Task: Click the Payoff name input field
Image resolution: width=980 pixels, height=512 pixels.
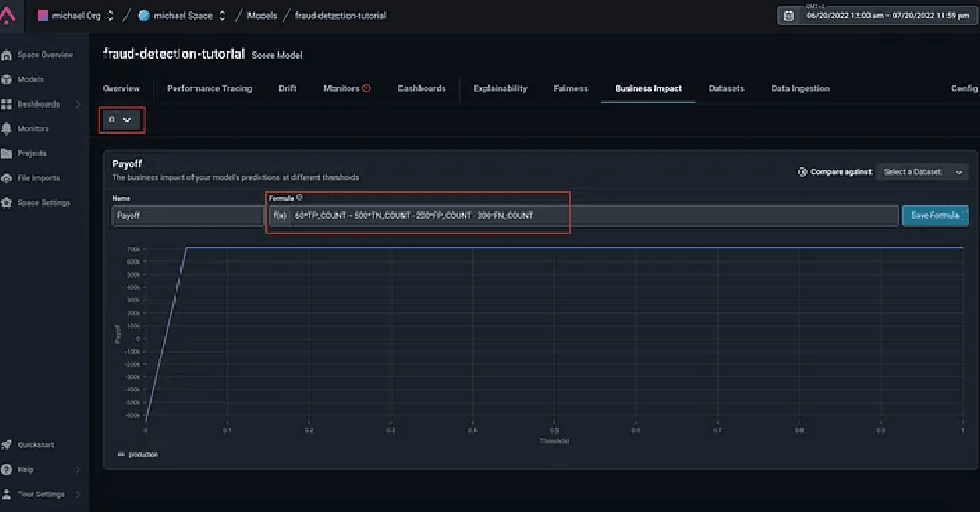Action: coord(187,216)
